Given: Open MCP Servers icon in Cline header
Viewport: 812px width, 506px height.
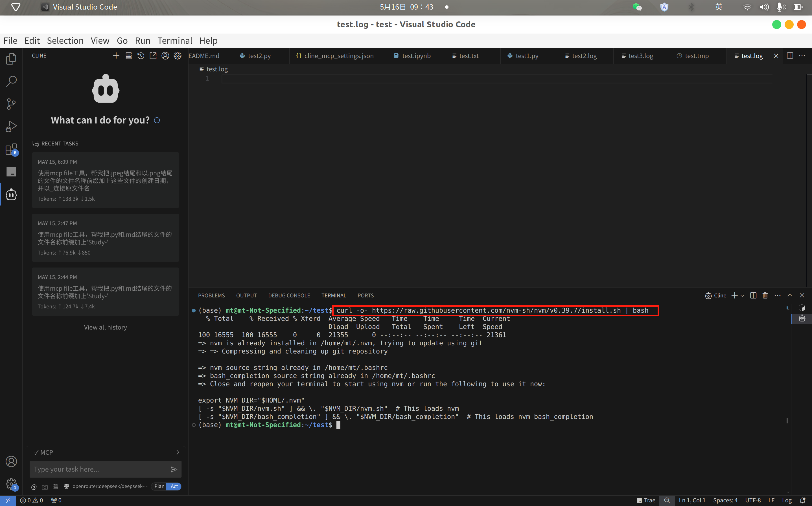Looking at the screenshot, I should (129, 56).
